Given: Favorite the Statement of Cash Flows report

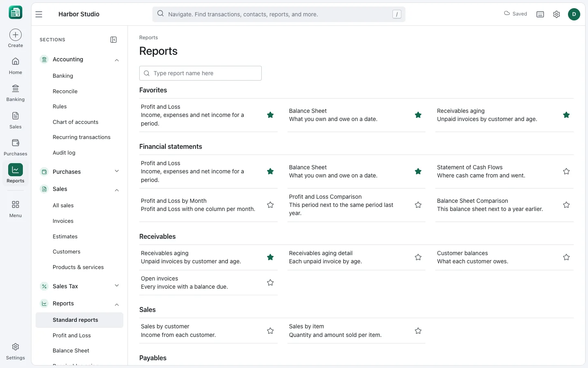Looking at the screenshot, I should 566,171.
